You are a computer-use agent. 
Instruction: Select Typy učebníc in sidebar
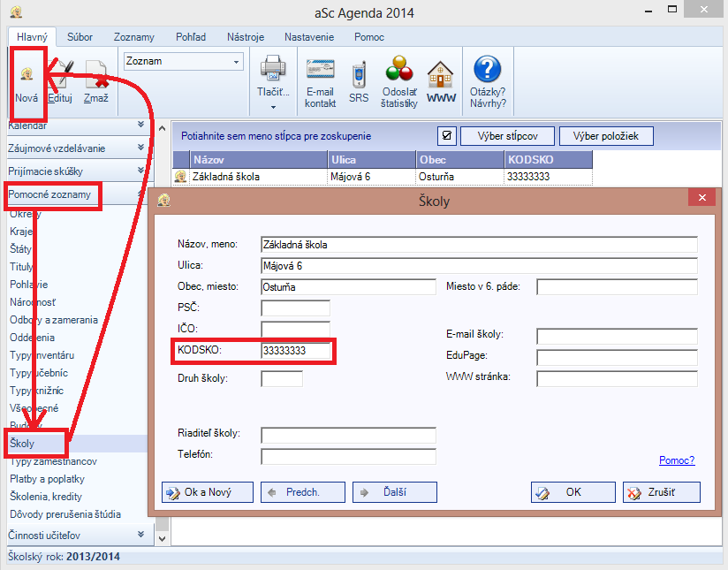pyautogui.click(x=39, y=373)
